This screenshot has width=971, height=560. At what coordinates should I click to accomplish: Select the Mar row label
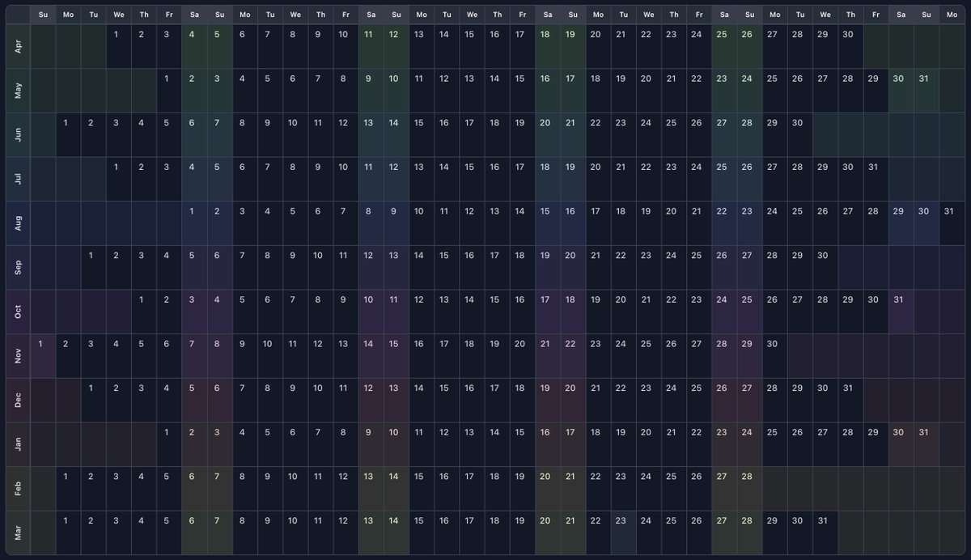pos(18,532)
